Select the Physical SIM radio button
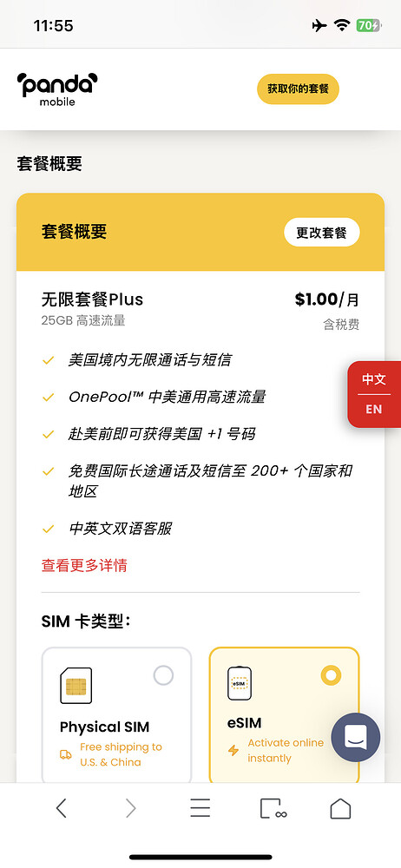The width and height of the screenshot is (401, 868). (163, 675)
